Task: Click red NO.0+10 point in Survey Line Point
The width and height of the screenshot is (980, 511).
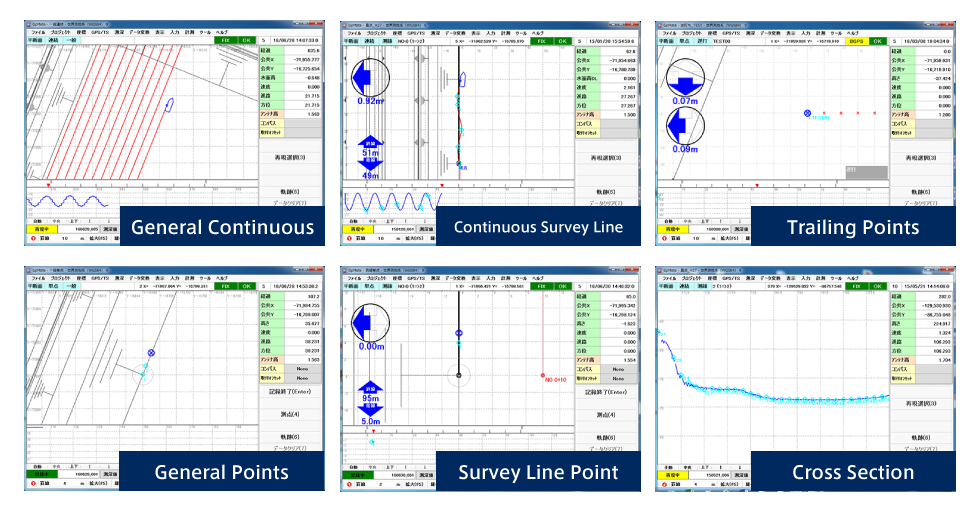Action: point(542,375)
